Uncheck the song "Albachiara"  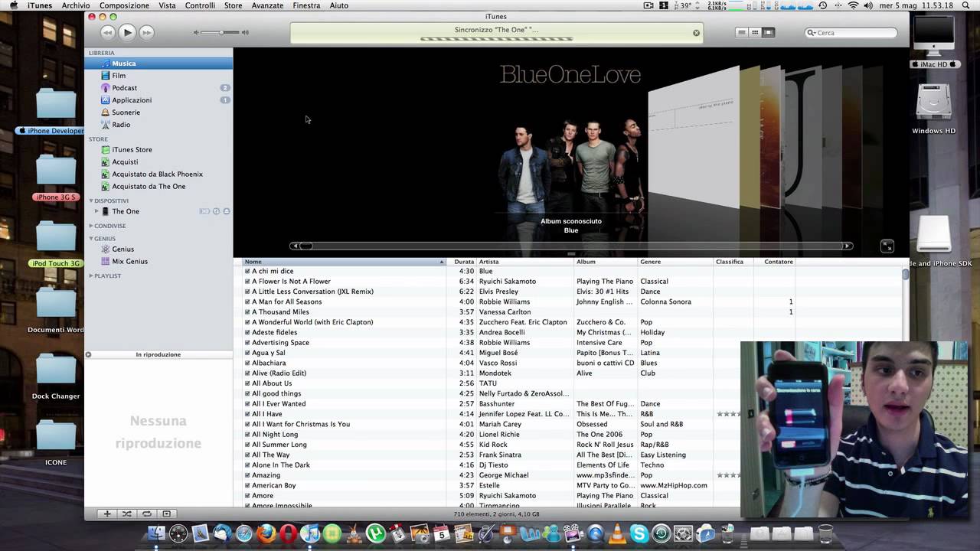247,363
